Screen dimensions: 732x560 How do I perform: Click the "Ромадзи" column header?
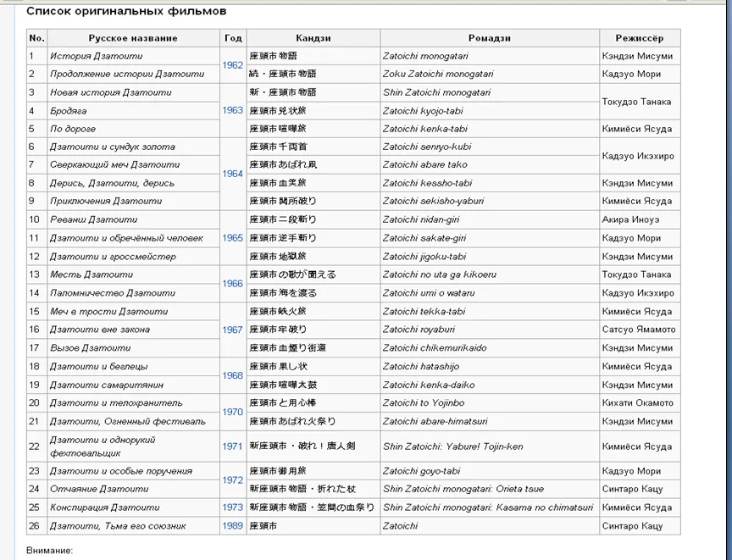click(x=489, y=38)
